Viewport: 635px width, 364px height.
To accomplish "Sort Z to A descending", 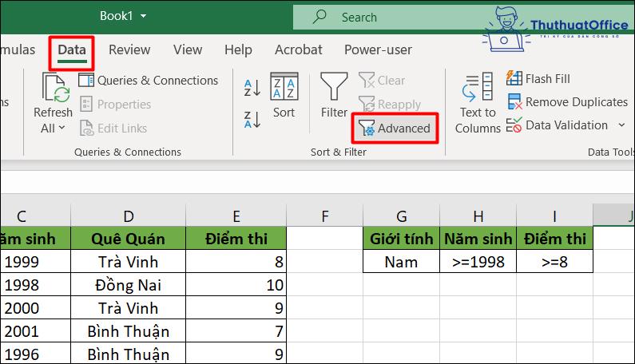I will 252,120.
